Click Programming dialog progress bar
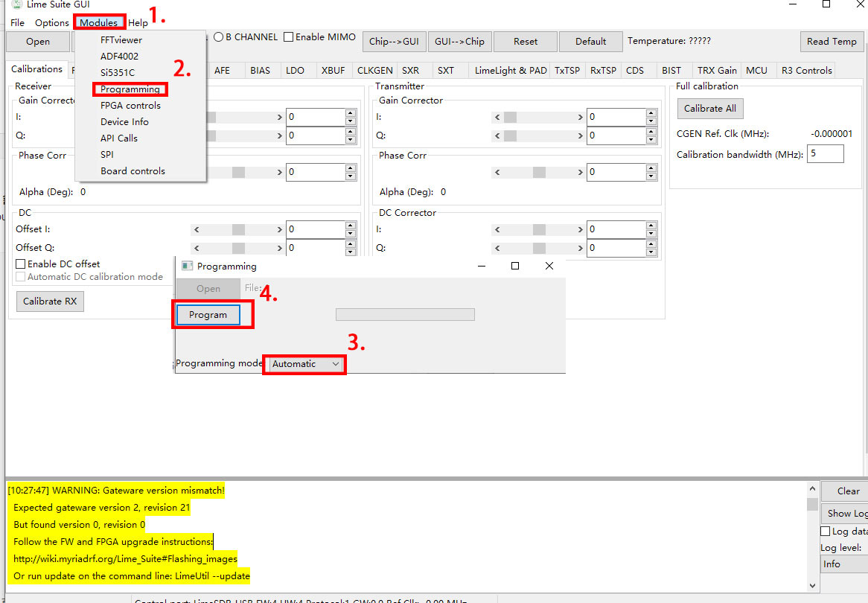Viewport: 868px width, 603px height. click(405, 314)
